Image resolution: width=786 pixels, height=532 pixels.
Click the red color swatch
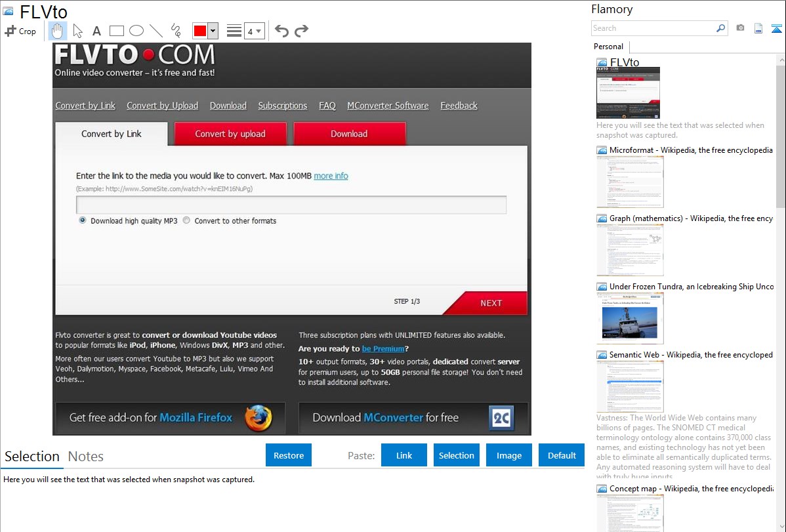click(x=200, y=31)
